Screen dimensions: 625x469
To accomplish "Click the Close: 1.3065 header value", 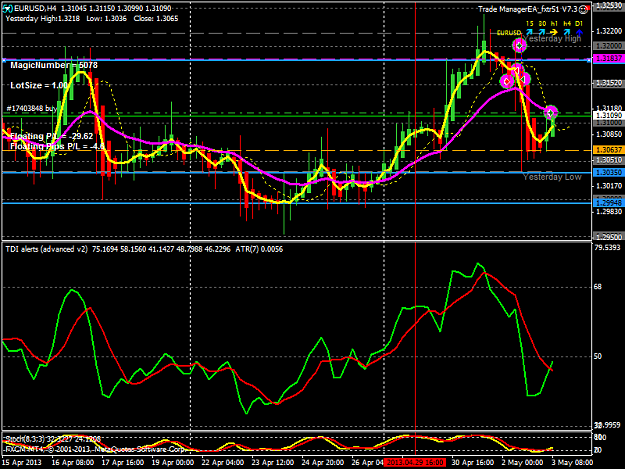I will click(156, 18).
